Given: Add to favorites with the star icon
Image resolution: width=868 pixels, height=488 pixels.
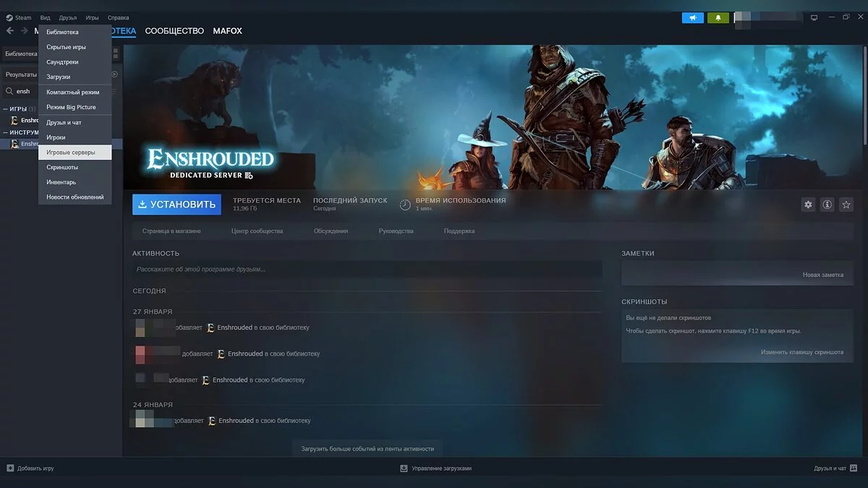Looking at the screenshot, I should point(846,205).
